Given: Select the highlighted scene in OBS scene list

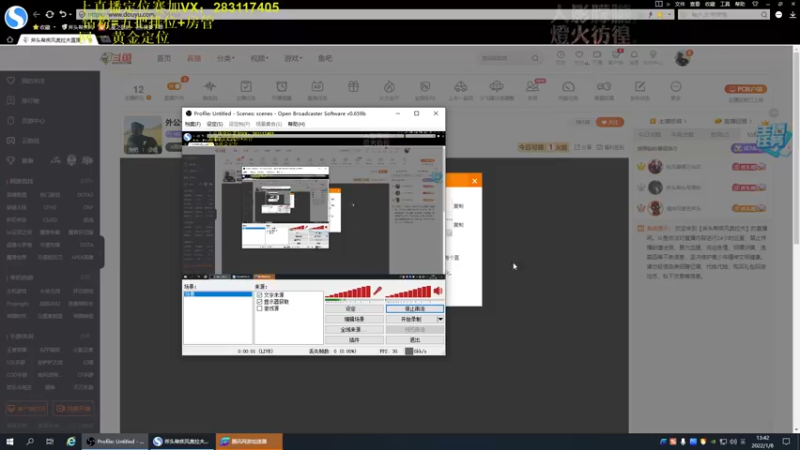Looking at the screenshot, I should click(217, 294).
